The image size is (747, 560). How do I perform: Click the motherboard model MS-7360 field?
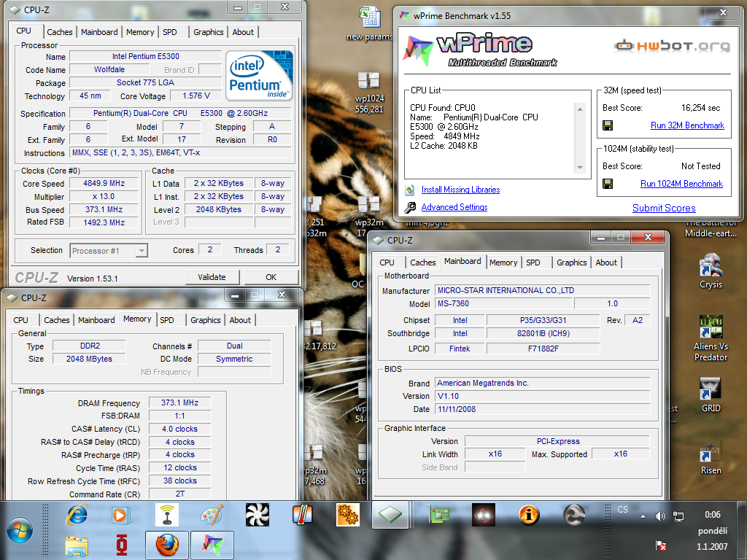503,303
